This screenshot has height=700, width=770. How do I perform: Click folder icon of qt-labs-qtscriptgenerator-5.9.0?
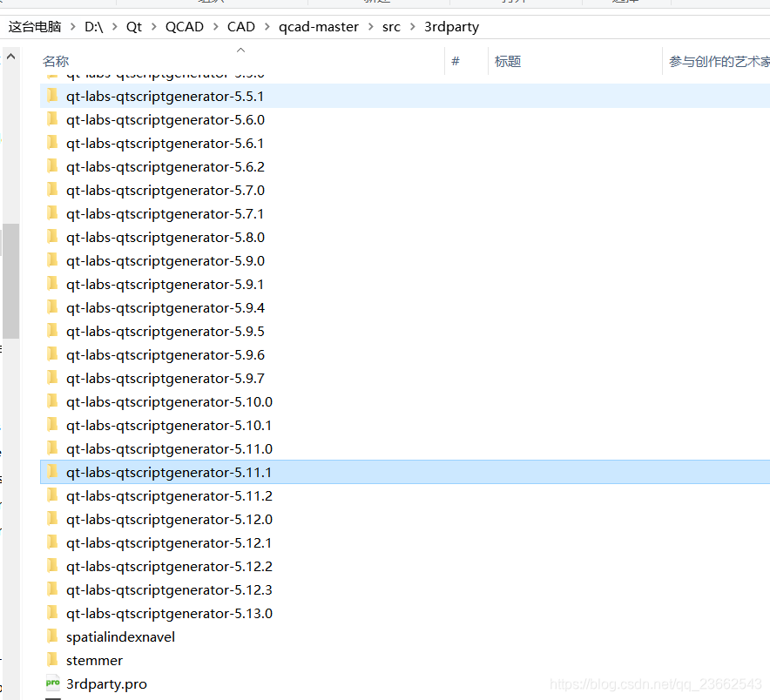[x=52, y=260]
